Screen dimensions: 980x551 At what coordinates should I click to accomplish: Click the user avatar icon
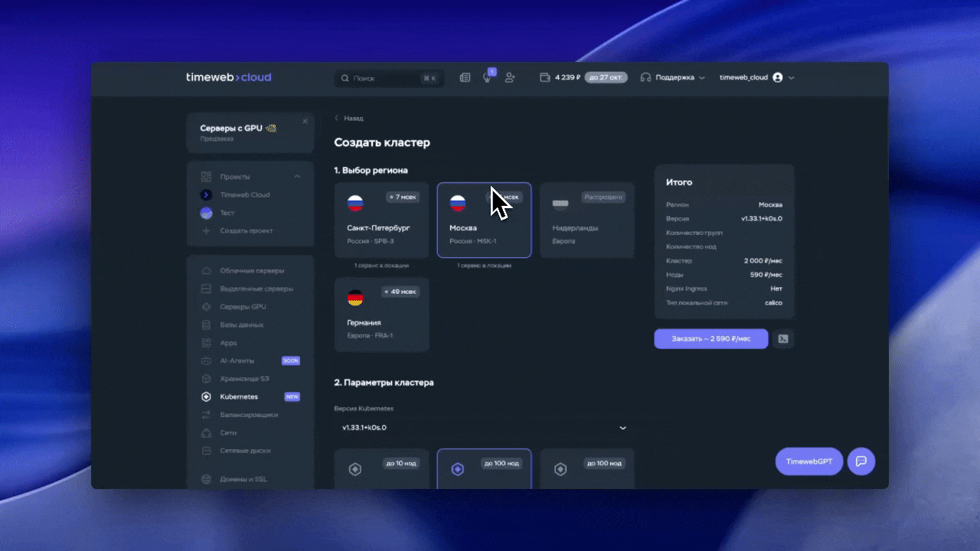pos(778,77)
